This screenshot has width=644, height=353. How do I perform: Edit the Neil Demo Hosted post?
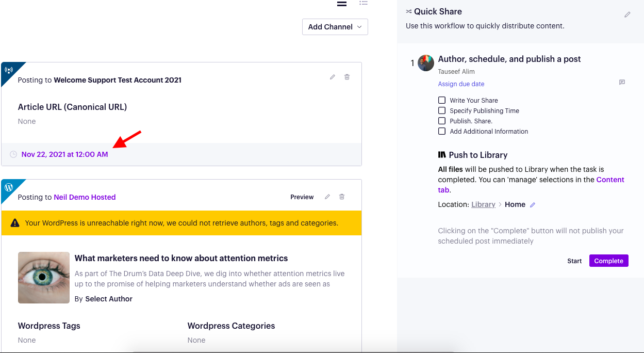click(327, 196)
